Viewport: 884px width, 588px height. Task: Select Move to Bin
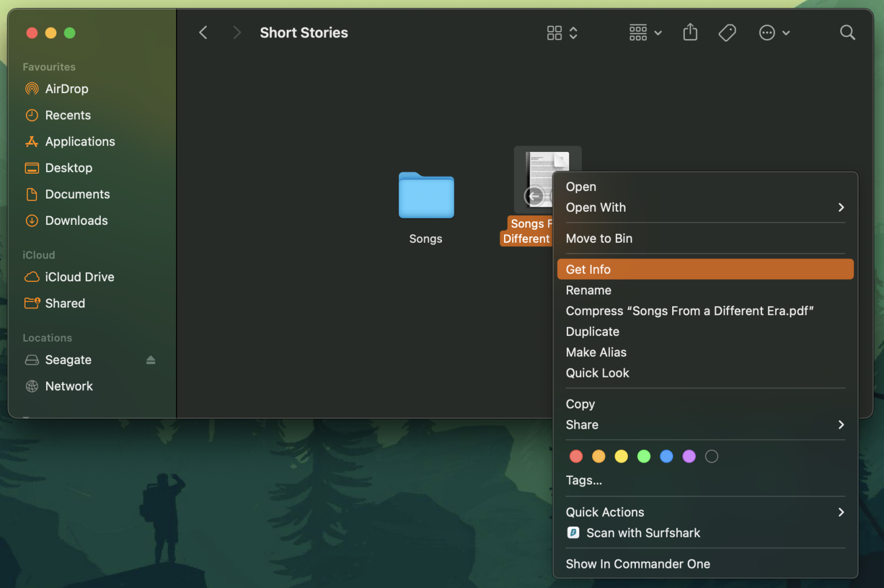(599, 238)
